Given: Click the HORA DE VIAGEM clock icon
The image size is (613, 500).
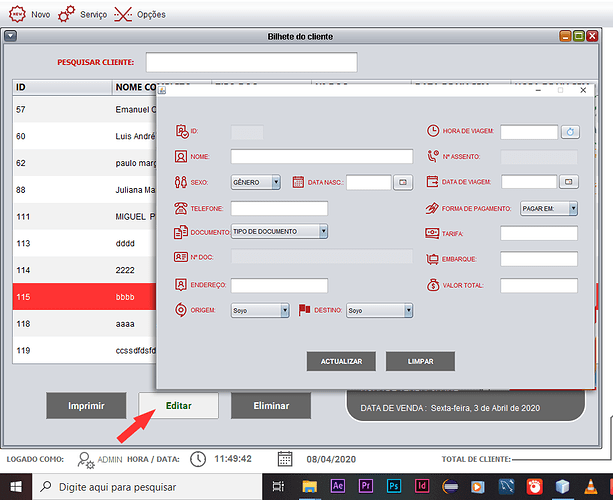Looking at the screenshot, I should 433,131.
